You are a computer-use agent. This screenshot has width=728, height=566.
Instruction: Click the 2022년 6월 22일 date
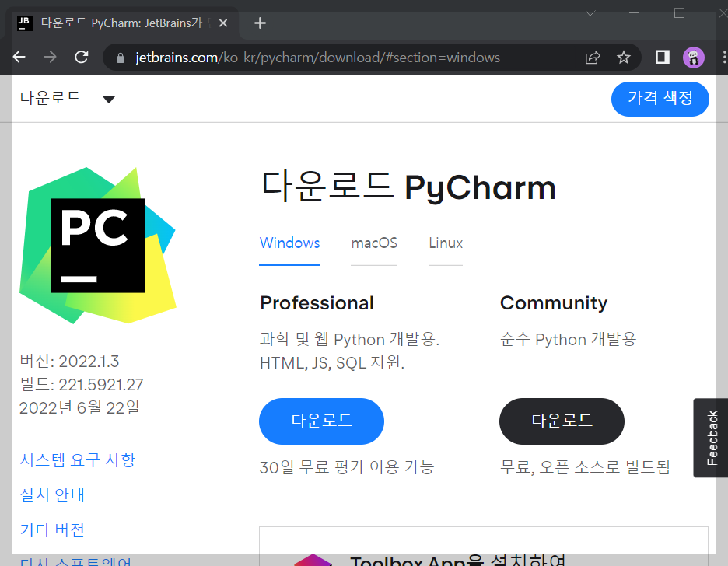[x=79, y=408]
